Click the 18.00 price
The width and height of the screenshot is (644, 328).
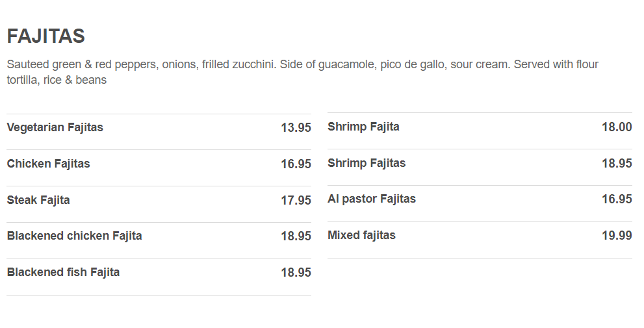617,127
